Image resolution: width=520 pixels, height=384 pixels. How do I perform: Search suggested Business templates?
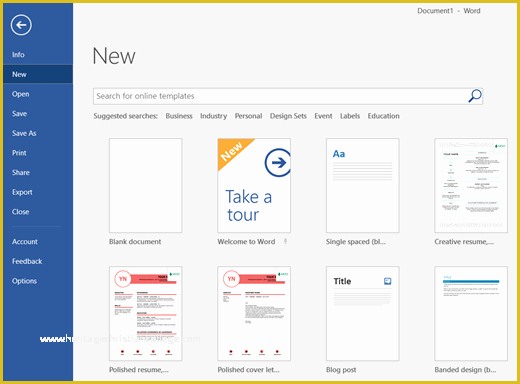[x=179, y=116]
